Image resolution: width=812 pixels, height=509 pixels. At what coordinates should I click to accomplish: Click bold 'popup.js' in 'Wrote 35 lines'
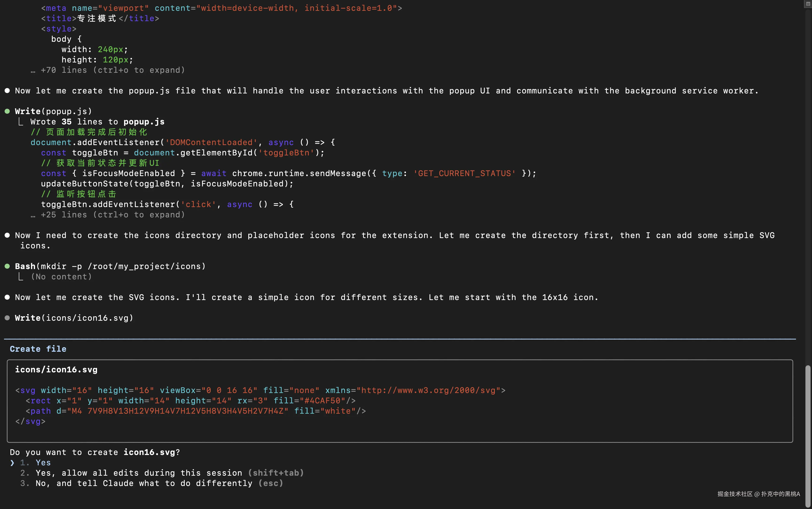point(144,122)
